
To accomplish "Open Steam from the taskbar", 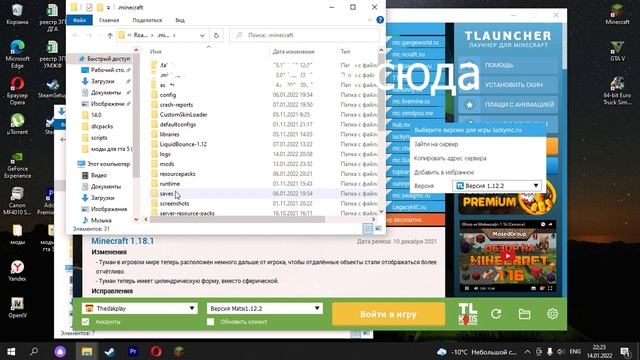I will [x=109, y=351].
